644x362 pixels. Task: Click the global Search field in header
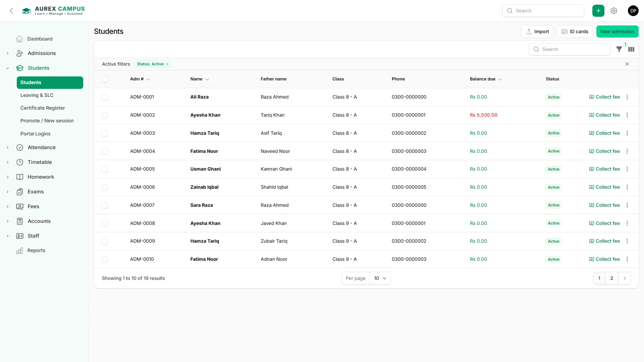543,11
